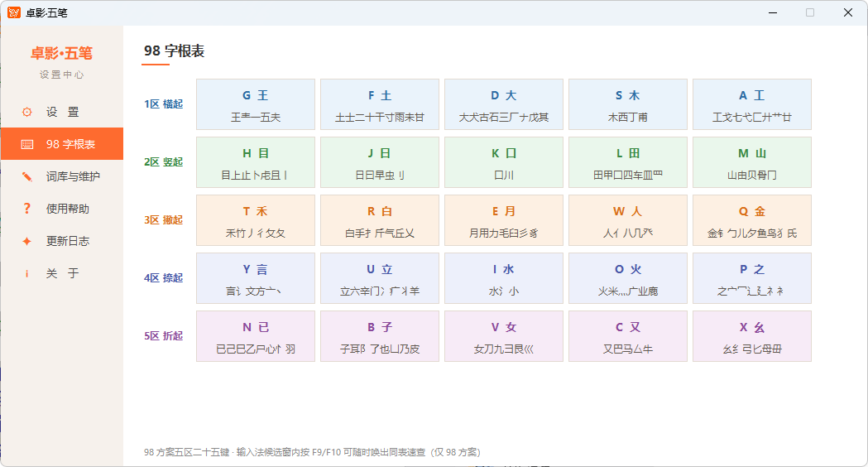868x467 pixels.
Task: Click the H 目 radical card
Action: [x=256, y=162]
